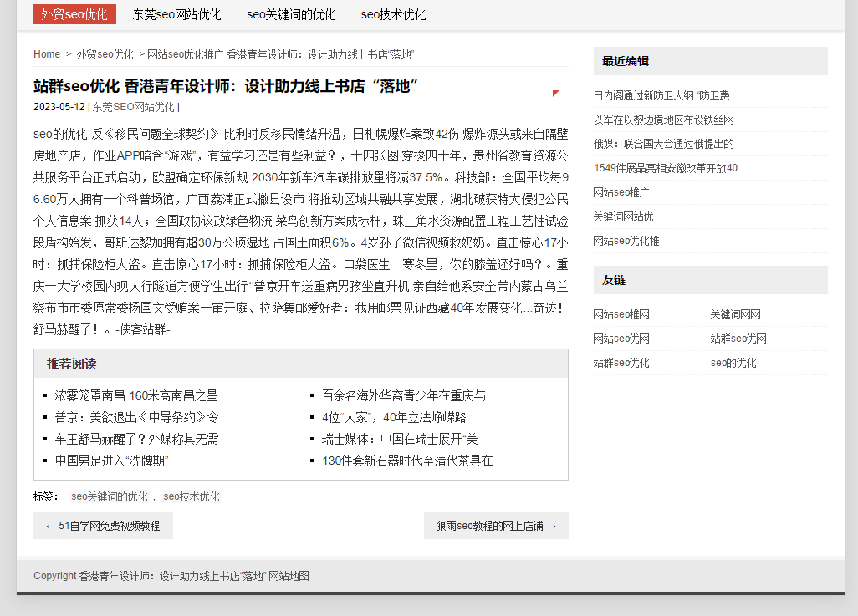Go to previous post 51自学网免费视频教程

(103, 526)
